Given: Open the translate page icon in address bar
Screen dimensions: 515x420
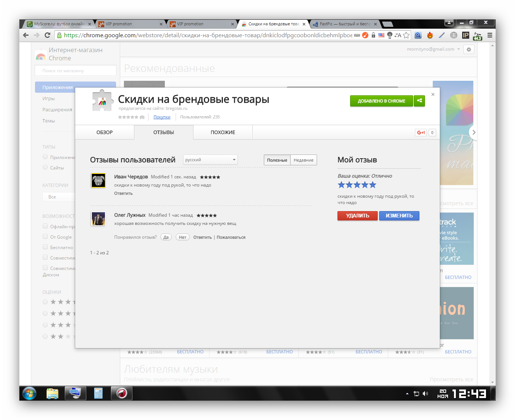Looking at the screenshot, I should (398, 35).
